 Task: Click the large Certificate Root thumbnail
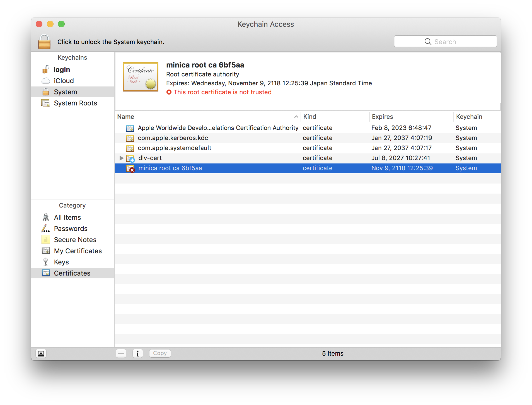pos(141,77)
